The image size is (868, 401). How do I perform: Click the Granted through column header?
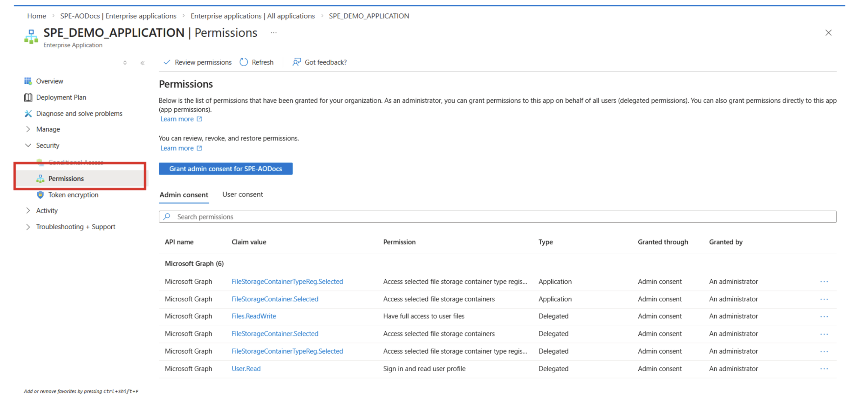tap(663, 242)
